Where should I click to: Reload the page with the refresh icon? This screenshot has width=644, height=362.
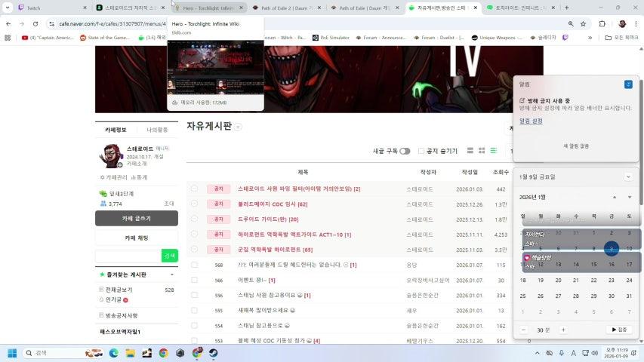tap(35, 24)
